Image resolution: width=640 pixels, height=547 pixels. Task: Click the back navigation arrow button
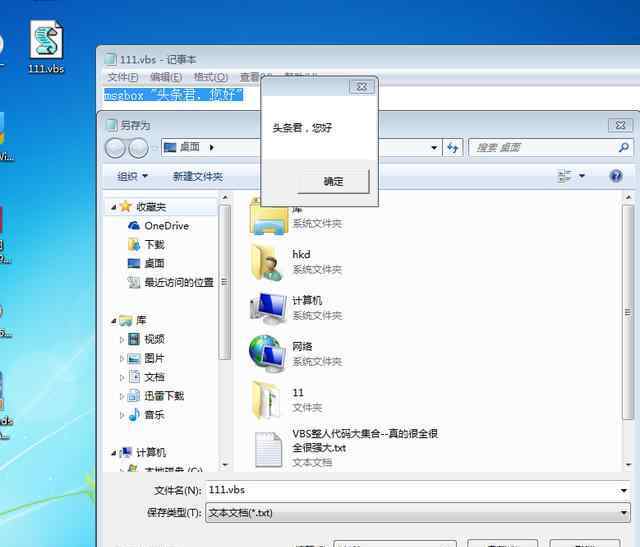click(x=115, y=148)
